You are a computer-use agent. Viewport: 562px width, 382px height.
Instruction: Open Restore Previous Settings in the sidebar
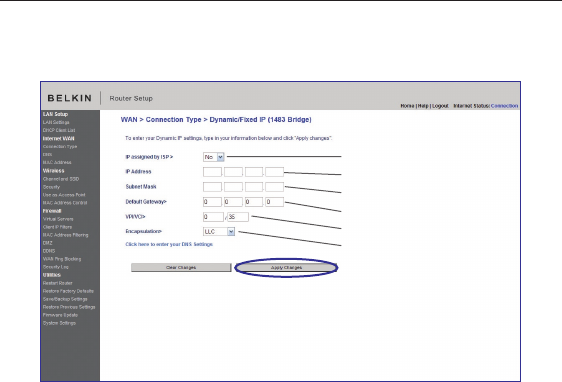tap(69, 307)
